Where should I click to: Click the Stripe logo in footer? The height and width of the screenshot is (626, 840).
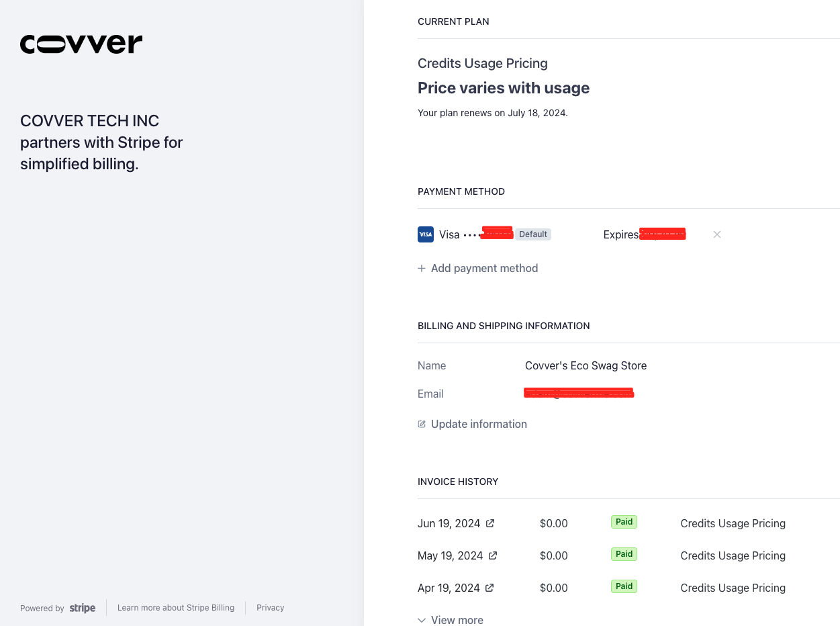coord(83,608)
